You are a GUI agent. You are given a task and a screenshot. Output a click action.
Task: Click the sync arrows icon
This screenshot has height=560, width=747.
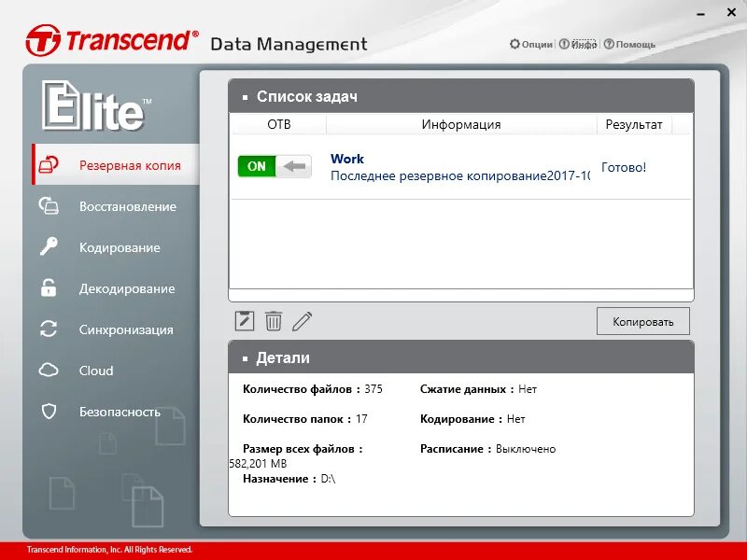pos(49,329)
